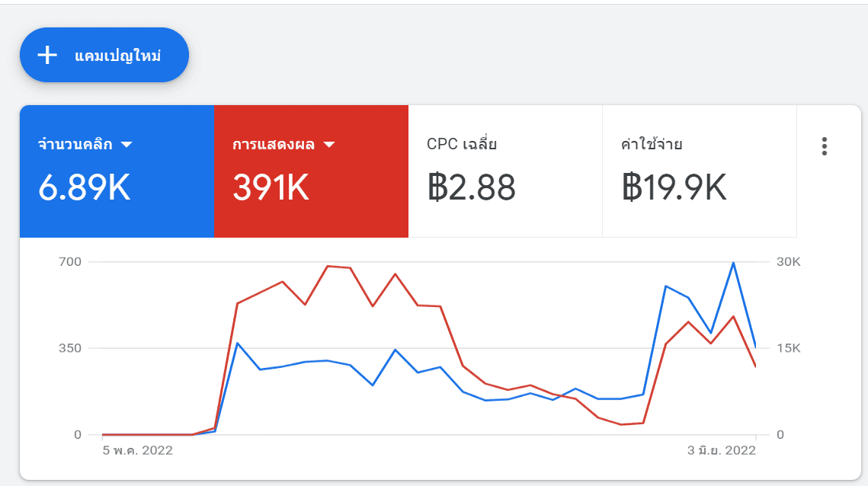Click the red line's highest peak near 30K
This screenshot has height=486, width=868.
pos(328,267)
